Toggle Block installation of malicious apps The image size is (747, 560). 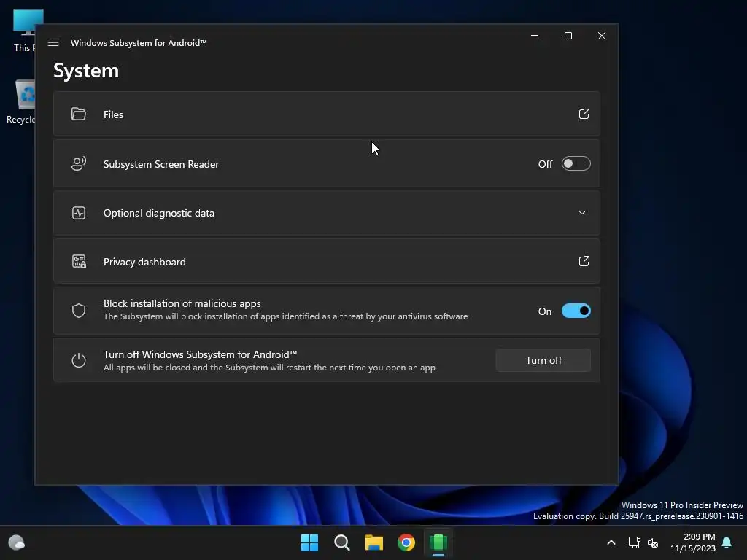click(576, 311)
